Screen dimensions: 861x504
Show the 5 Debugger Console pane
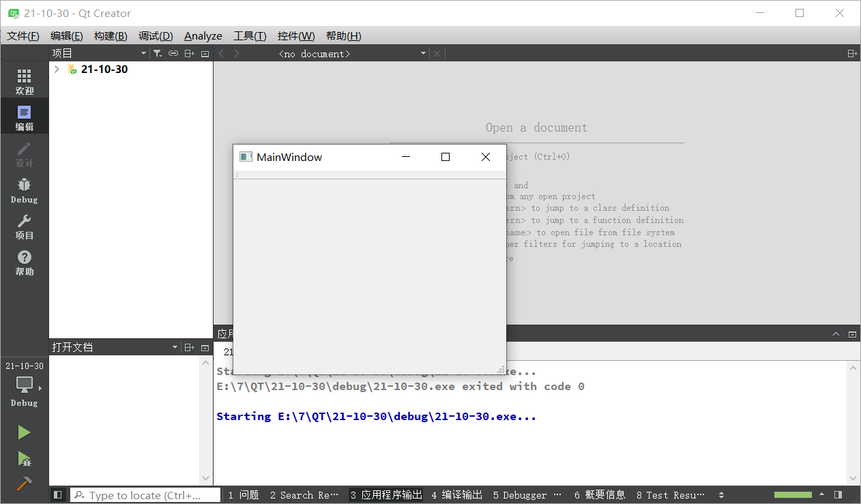527,495
